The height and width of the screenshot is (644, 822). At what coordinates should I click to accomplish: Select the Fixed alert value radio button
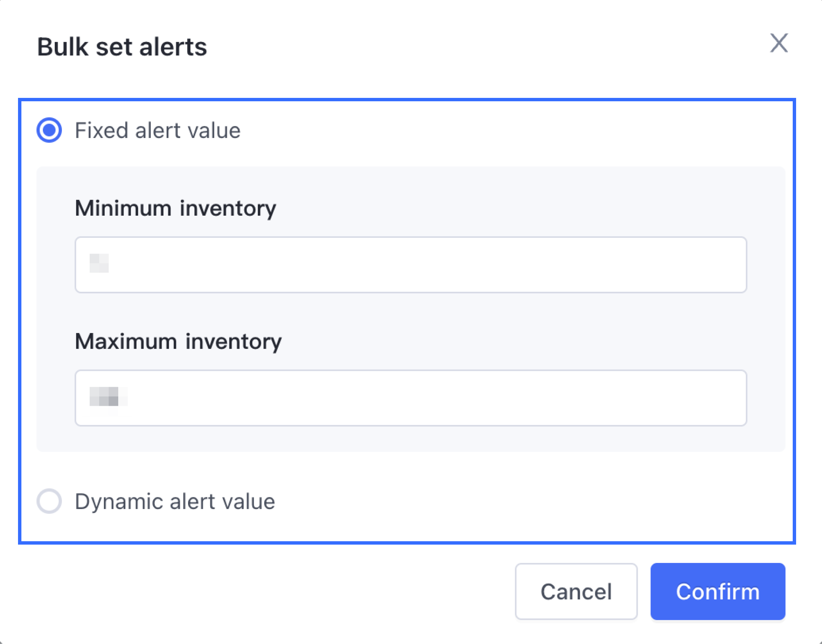49,130
